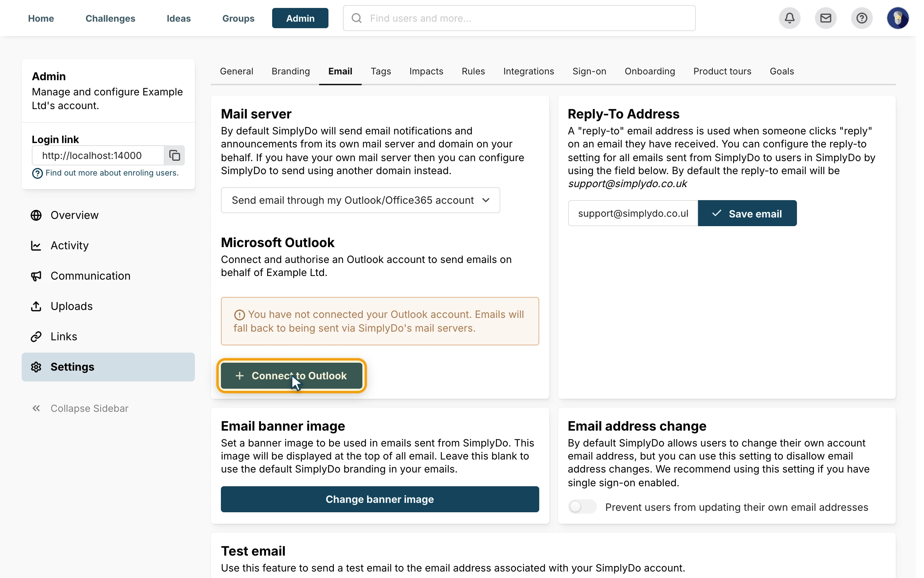Go to the Rules tab
This screenshot has width=924, height=578.
[x=473, y=71]
